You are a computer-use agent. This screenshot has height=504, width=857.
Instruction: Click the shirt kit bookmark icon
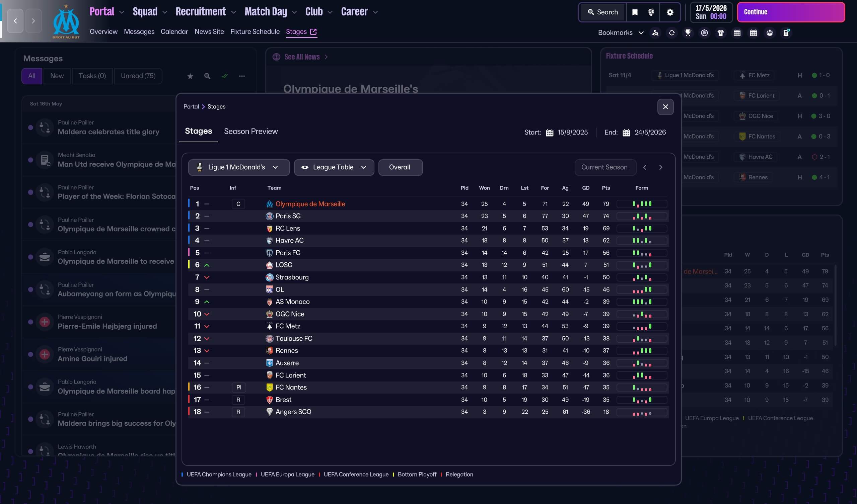tap(720, 32)
